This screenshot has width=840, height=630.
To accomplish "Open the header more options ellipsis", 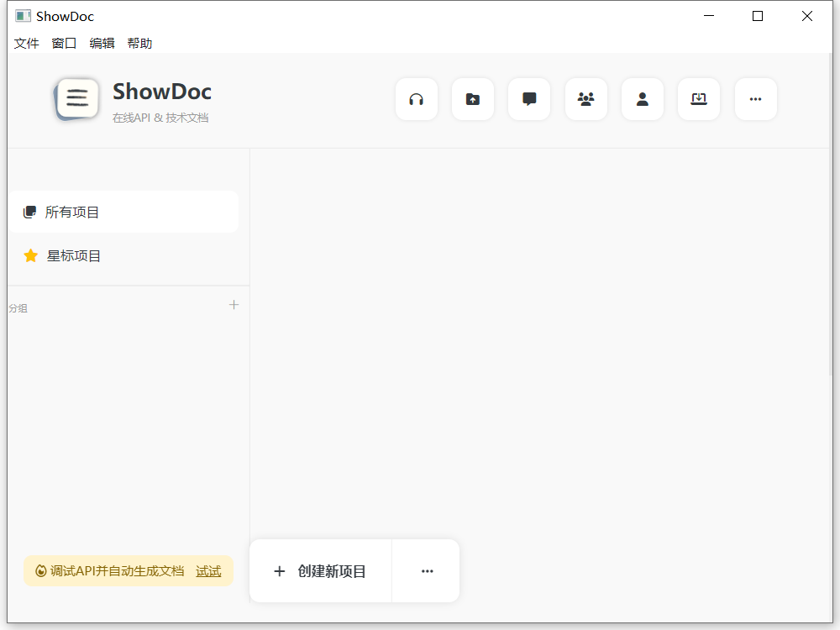I will pyautogui.click(x=755, y=99).
